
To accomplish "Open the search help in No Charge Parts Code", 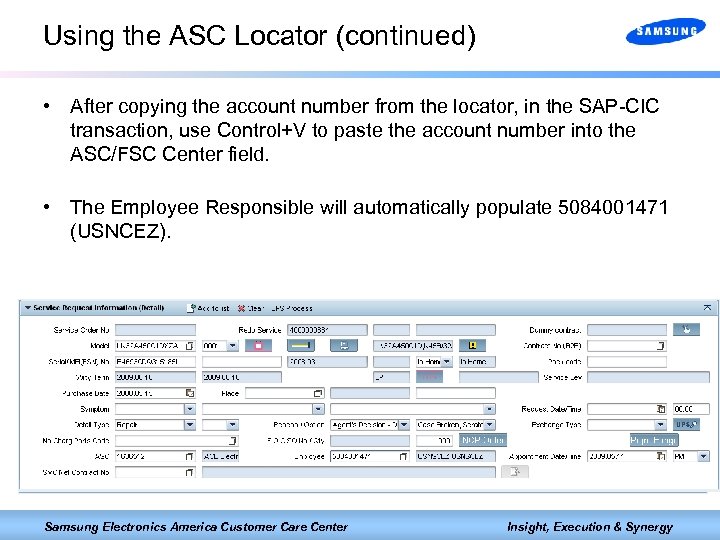I will click(x=232, y=441).
